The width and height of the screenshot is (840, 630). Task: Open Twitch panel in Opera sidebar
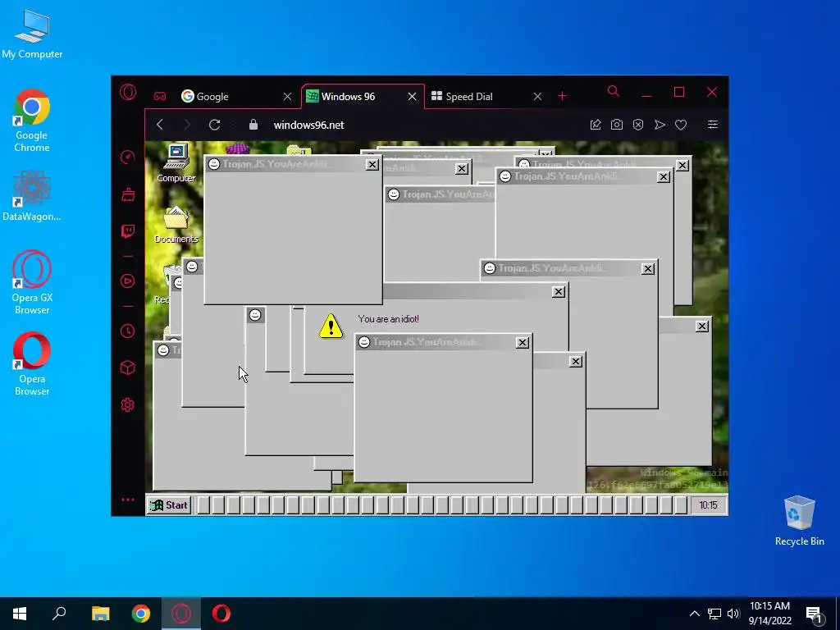(x=127, y=231)
